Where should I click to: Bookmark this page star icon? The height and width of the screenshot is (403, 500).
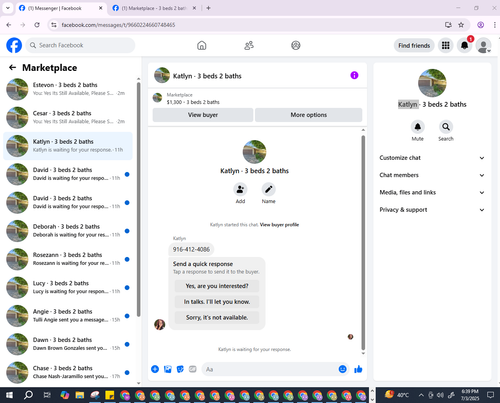[x=461, y=25]
